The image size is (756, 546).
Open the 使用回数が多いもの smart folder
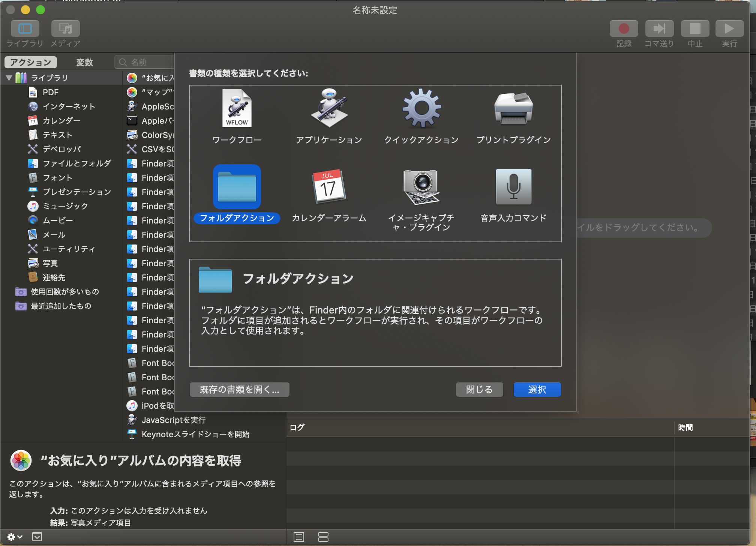point(61,292)
